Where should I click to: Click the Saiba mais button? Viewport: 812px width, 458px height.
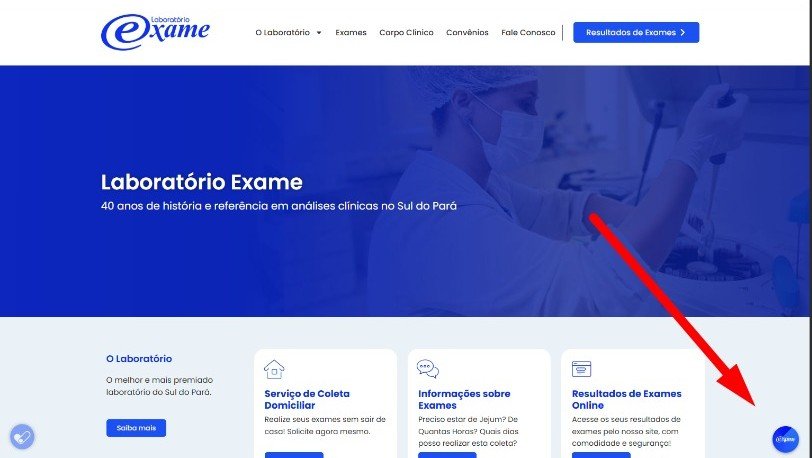[x=136, y=428]
